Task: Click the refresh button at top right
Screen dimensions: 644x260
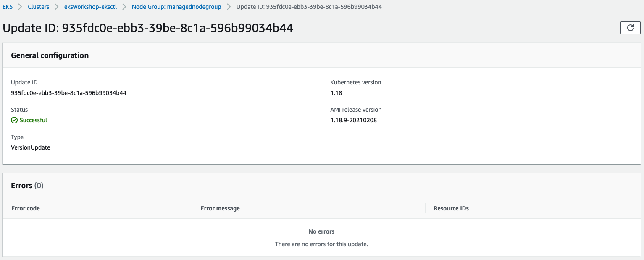Action: [x=630, y=28]
